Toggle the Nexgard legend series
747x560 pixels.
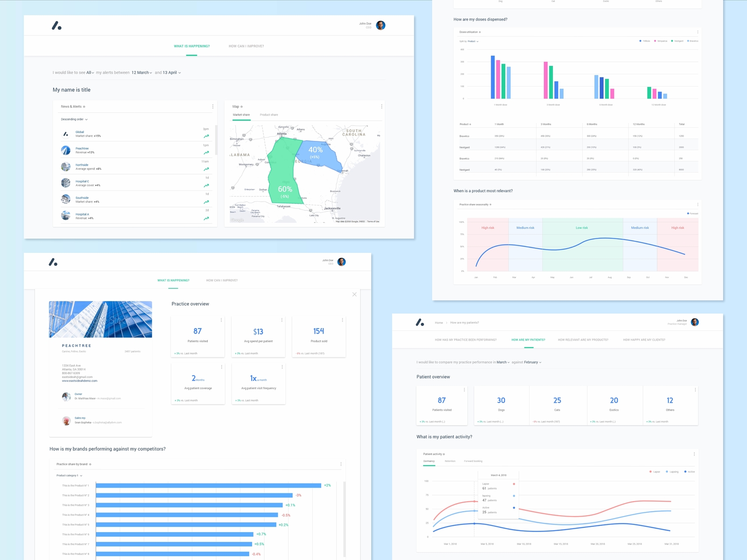pos(677,41)
